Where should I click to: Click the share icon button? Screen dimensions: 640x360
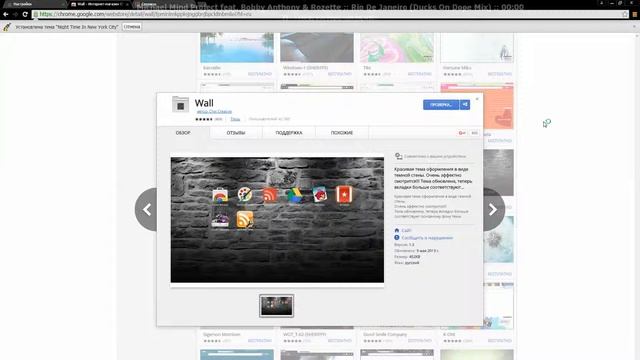coord(465,105)
